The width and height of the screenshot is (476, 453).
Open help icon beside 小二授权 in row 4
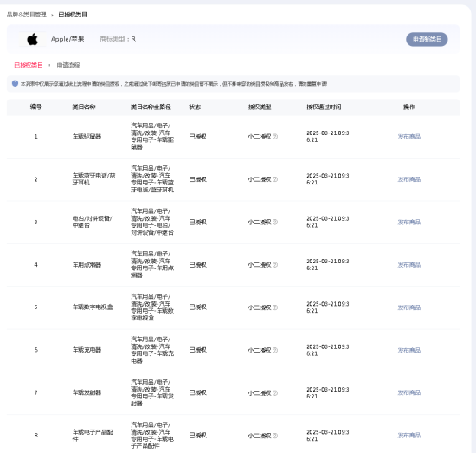pyautogui.click(x=275, y=265)
